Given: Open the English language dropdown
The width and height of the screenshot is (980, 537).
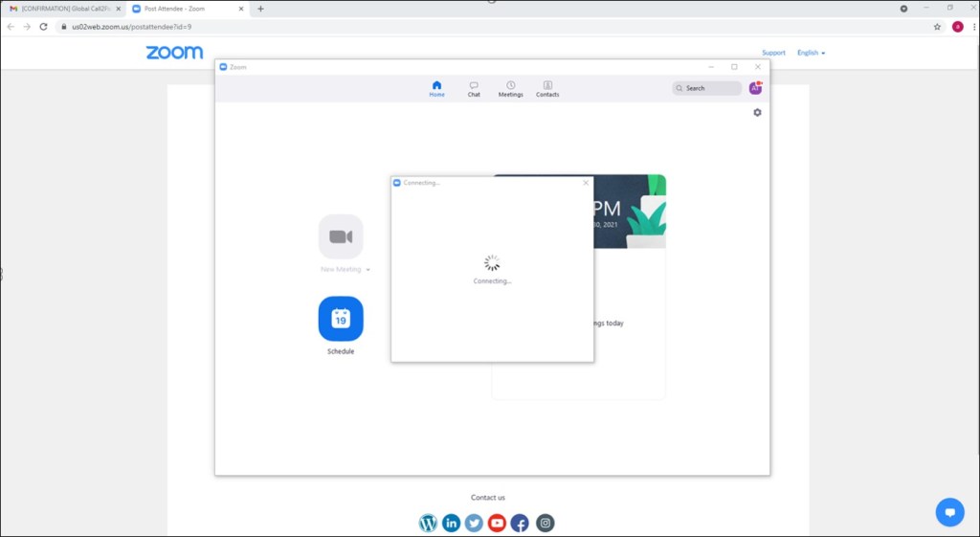Looking at the screenshot, I should tap(811, 53).
